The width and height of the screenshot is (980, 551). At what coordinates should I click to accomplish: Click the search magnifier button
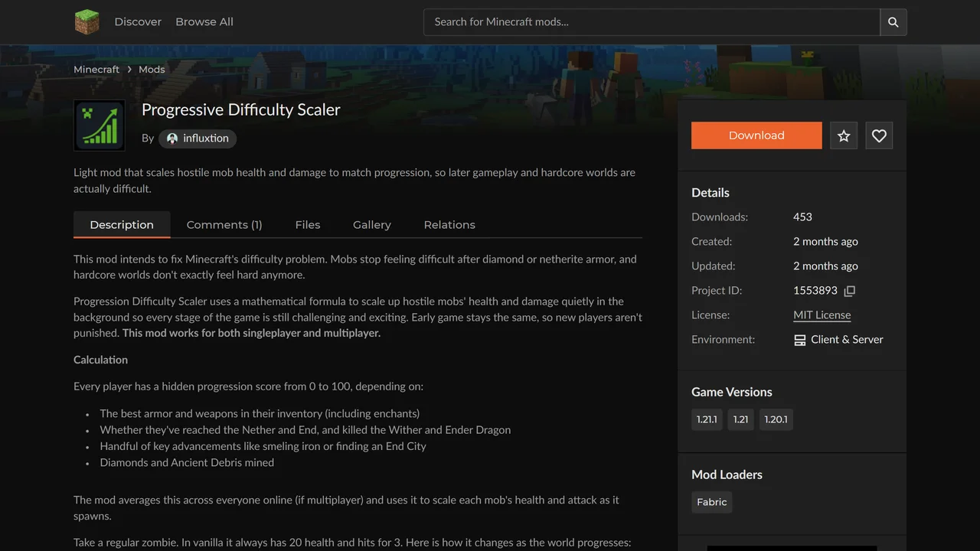click(x=893, y=22)
